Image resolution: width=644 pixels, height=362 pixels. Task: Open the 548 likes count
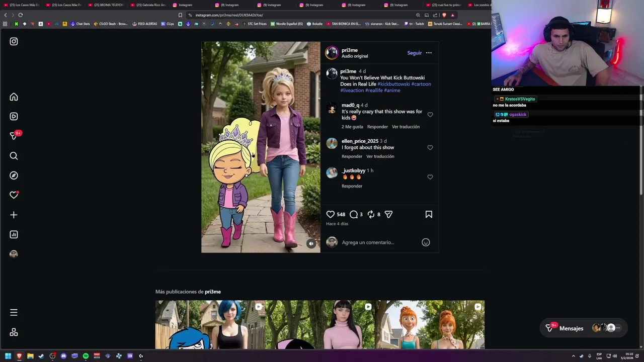tap(341, 214)
